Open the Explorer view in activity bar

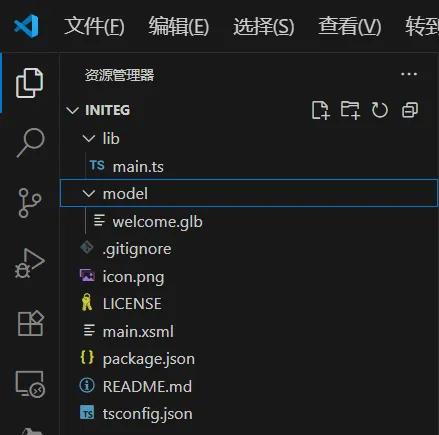[x=29, y=83]
